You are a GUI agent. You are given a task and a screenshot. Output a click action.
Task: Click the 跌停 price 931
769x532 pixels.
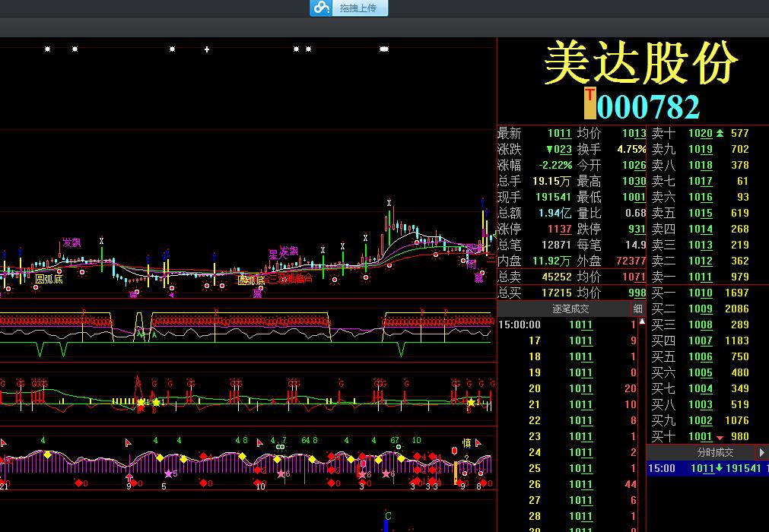(637, 229)
